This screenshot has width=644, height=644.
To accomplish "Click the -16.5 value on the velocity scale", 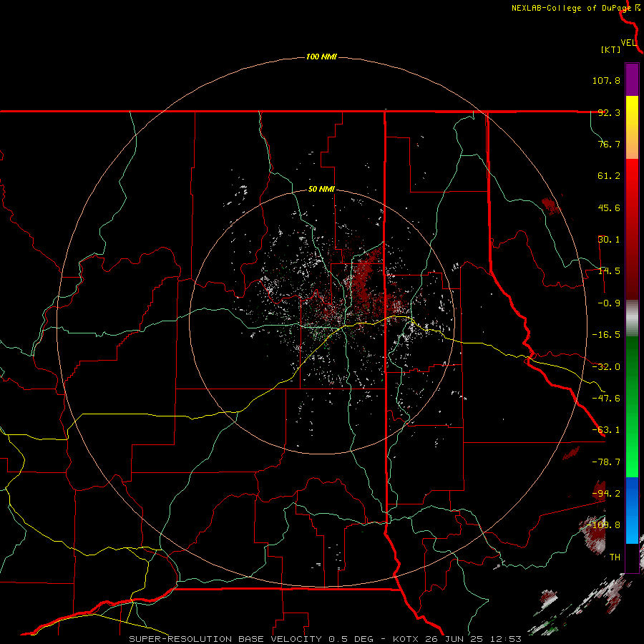I will (x=606, y=335).
